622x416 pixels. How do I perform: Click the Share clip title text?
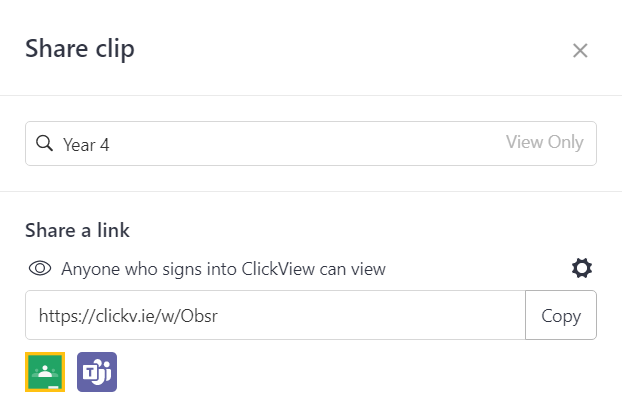pyautogui.click(x=80, y=49)
